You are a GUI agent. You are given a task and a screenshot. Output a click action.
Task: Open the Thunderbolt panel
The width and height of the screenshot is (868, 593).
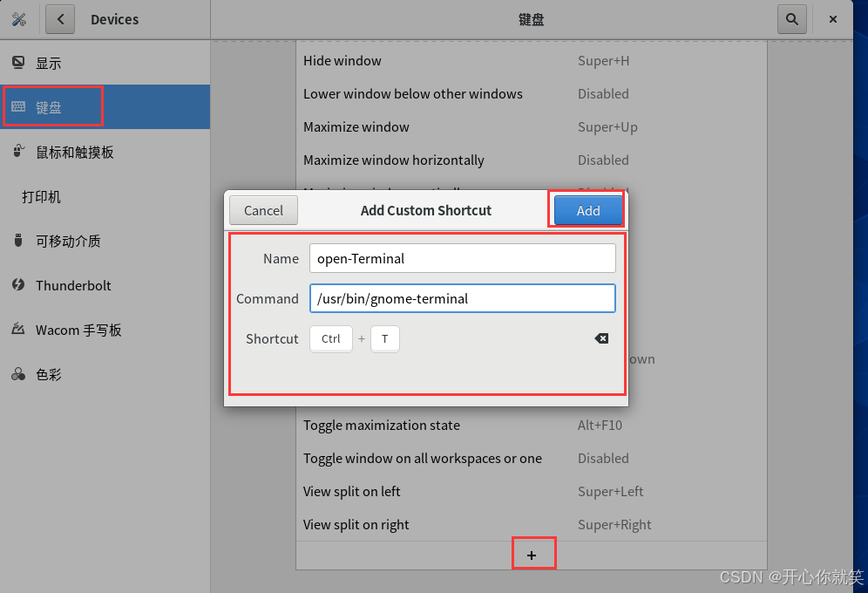pyautogui.click(x=105, y=285)
